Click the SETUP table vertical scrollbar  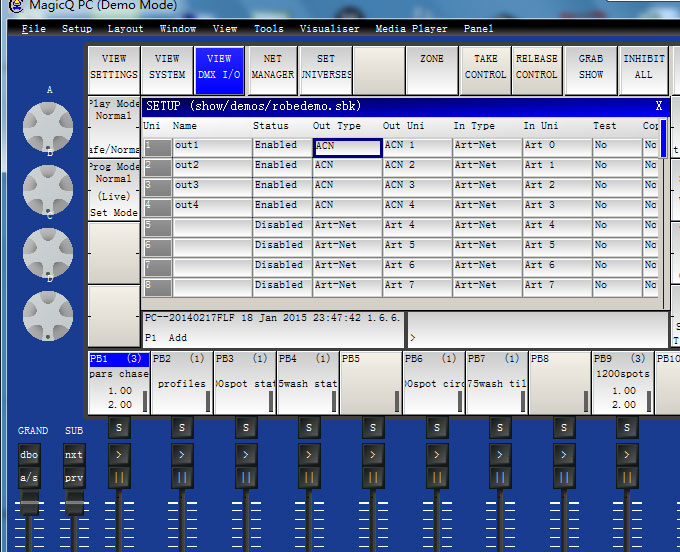(x=664, y=214)
